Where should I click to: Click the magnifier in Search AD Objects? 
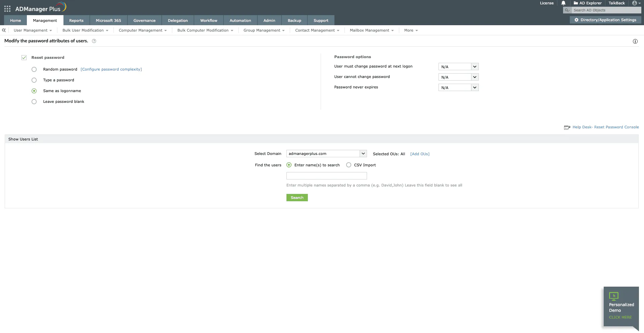tap(567, 10)
